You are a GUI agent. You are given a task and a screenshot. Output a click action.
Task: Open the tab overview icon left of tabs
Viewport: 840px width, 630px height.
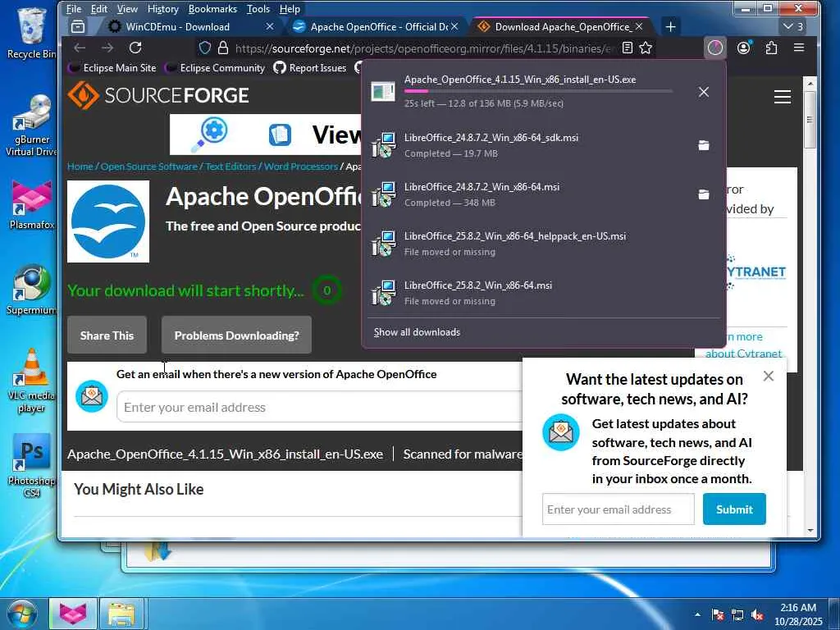(x=78, y=26)
